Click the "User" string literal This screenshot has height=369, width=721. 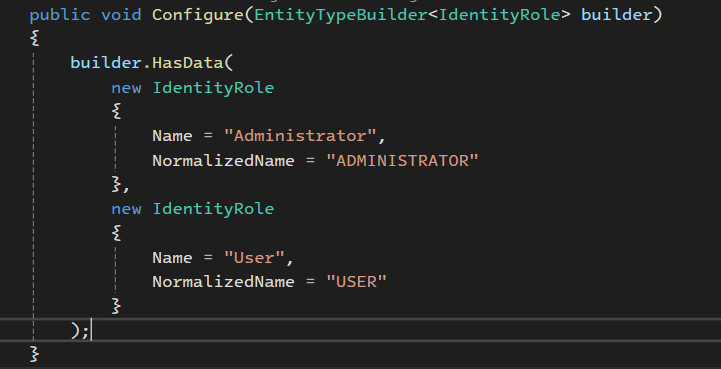254,258
